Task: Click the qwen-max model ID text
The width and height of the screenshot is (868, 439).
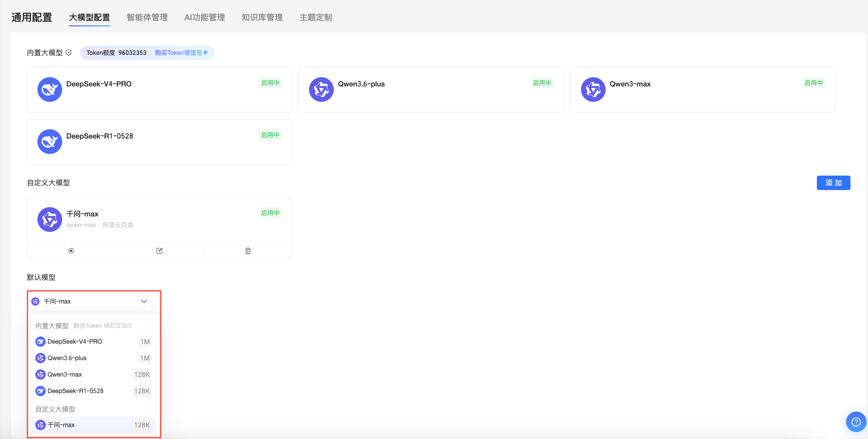Action: pyautogui.click(x=81, y=225)
